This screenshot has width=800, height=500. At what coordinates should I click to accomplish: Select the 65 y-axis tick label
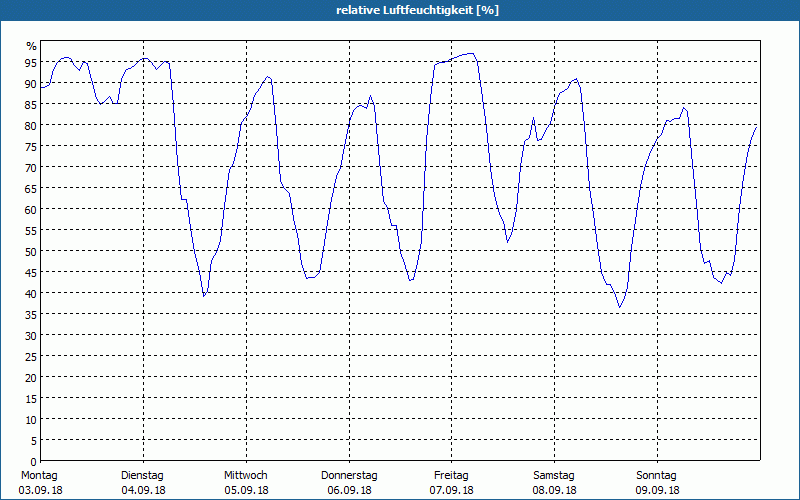(31, 188)
